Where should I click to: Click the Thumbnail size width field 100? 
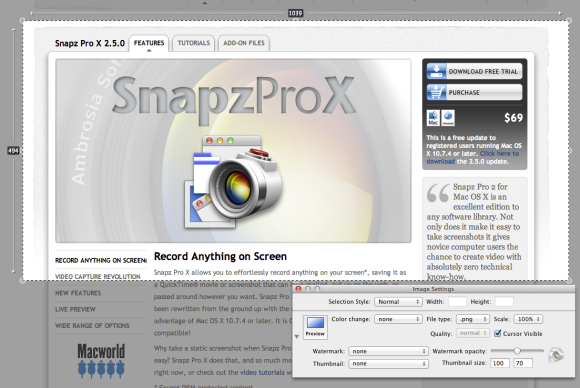[x=500, y=363]
